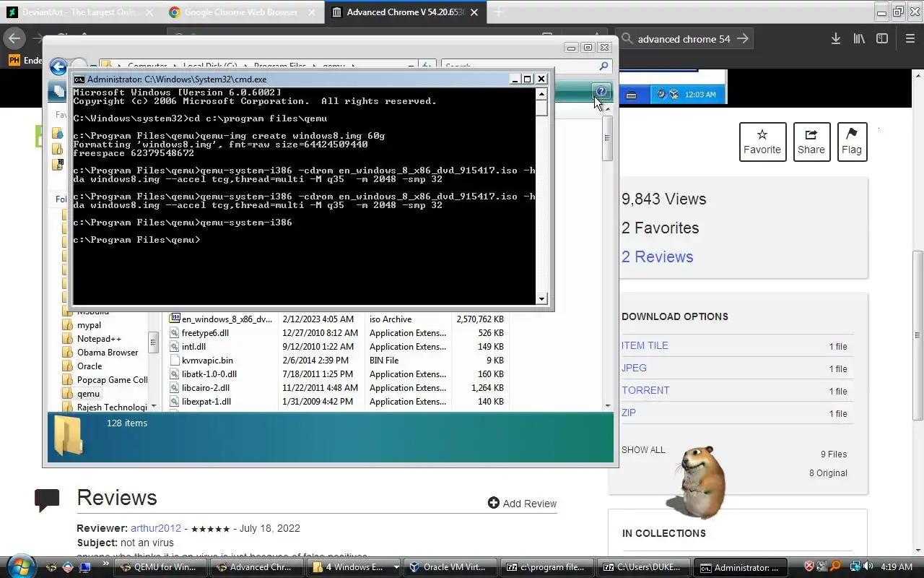Open the Explorer help question mark icon

coord(601,91)
